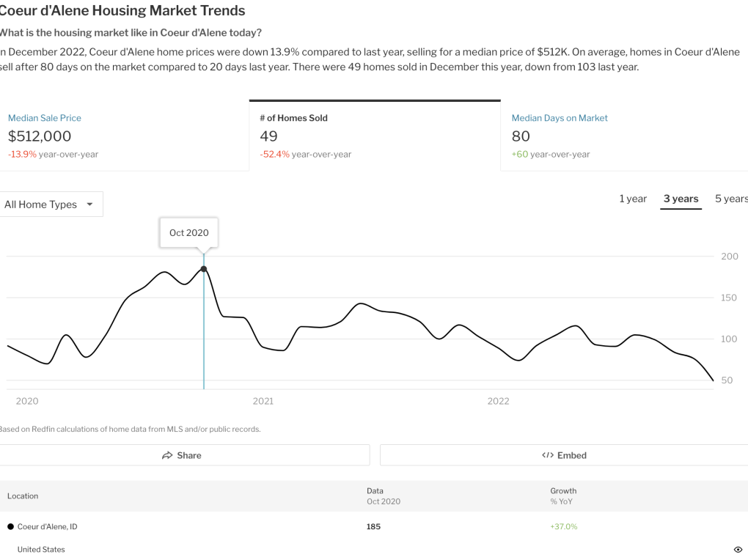Switch to the Median Sale Price tab
This screenshot has width=748, height=560.
pyautogui.click(x=45, y=118)
